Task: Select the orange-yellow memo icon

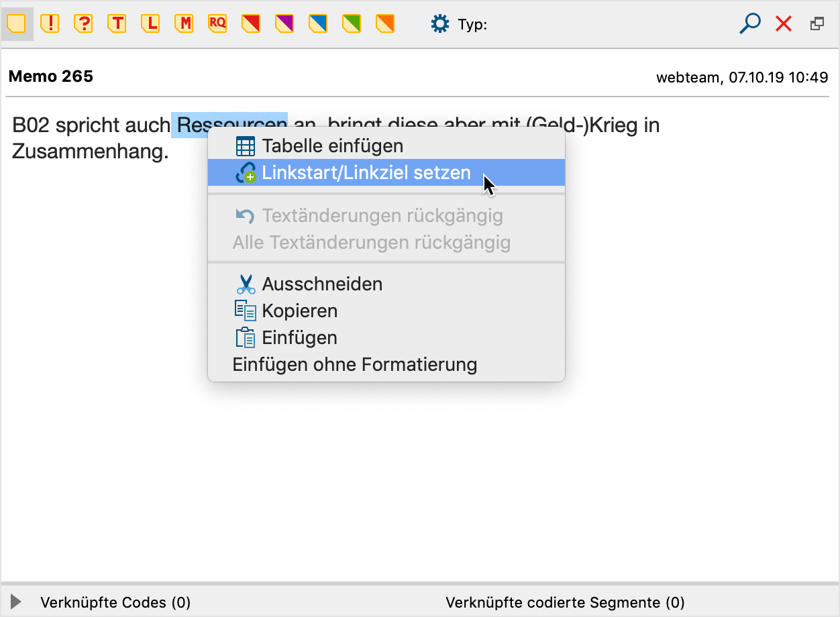Action: [x=385, y=24]
